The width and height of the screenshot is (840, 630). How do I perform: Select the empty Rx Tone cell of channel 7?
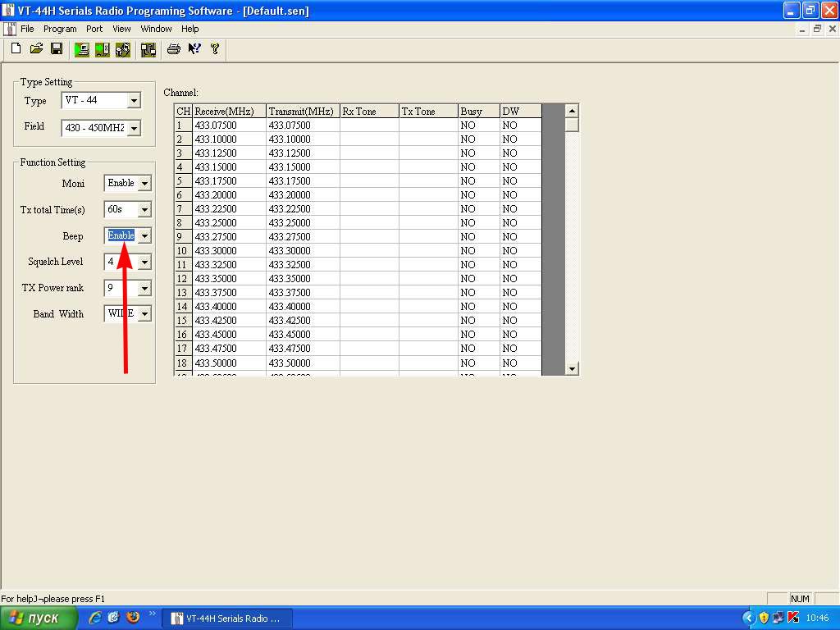pos(370,209)
